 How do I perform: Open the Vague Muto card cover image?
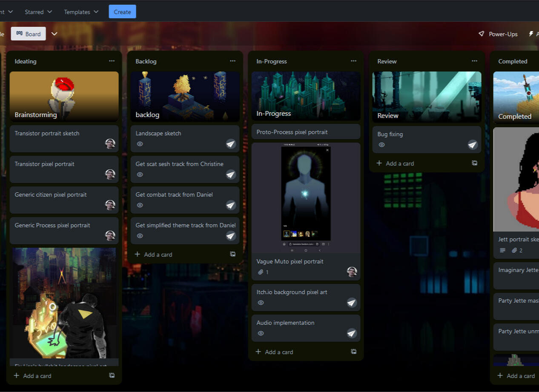pos(306,198)
